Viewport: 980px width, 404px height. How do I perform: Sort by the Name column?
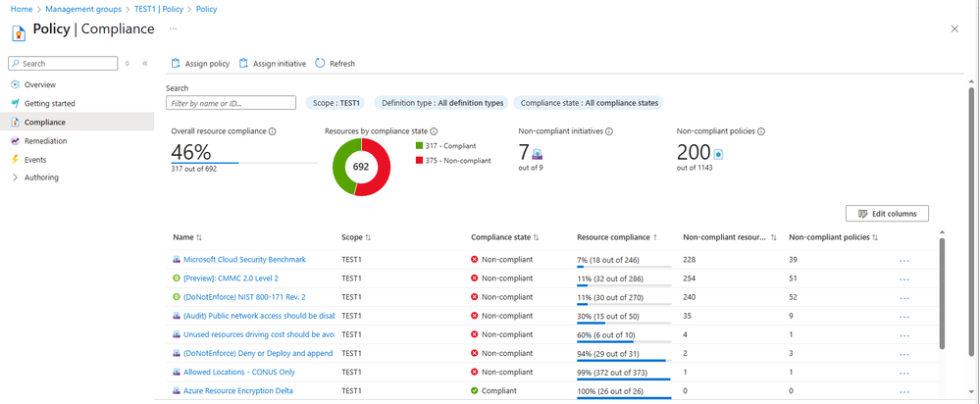point(187,238)
